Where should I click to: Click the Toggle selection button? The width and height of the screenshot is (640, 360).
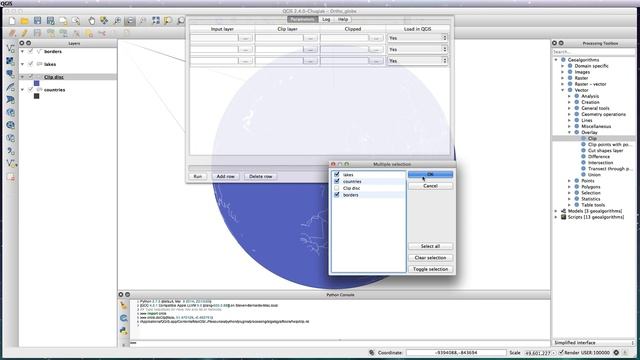tap(430, 269)
